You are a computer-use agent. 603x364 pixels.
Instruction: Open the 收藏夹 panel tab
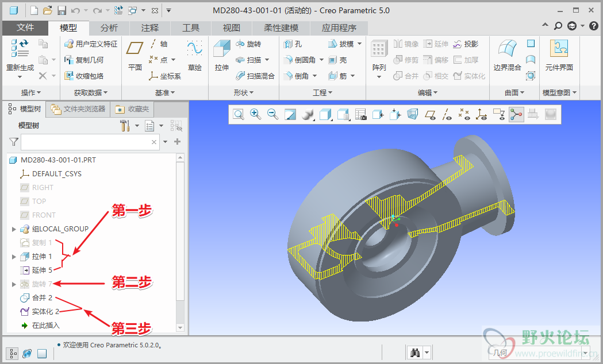point(132,110)
